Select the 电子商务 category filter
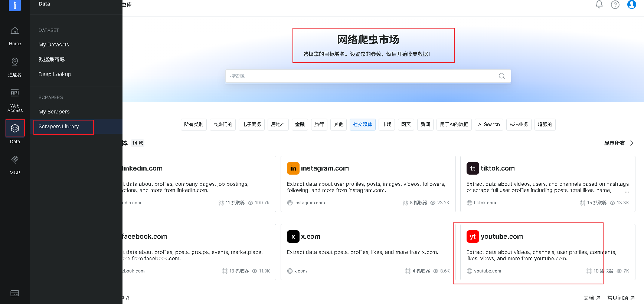The image size is (644, 304). pos(252,125)
